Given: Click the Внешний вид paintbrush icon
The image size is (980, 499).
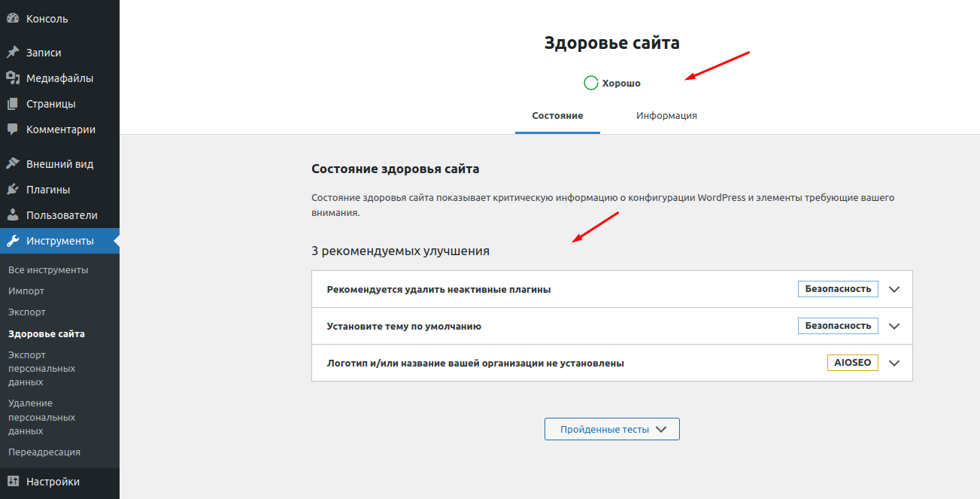Looking at the screenshot, I should [13, 164].
